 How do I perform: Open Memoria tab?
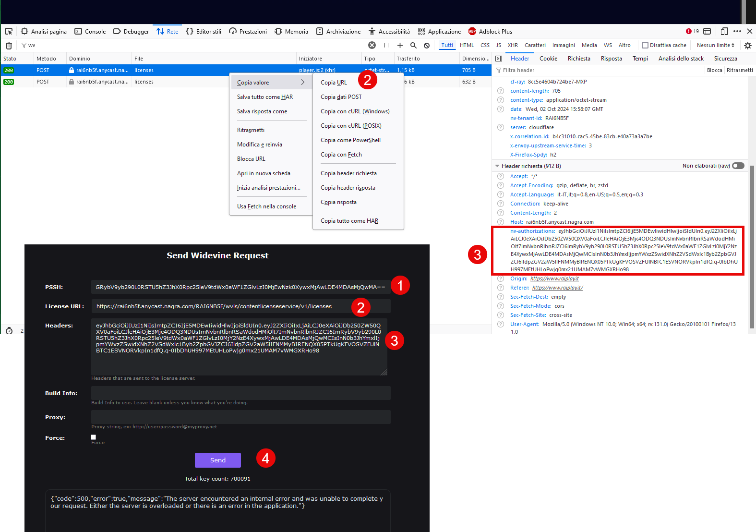pyautogui.click(x=291, y=32)
